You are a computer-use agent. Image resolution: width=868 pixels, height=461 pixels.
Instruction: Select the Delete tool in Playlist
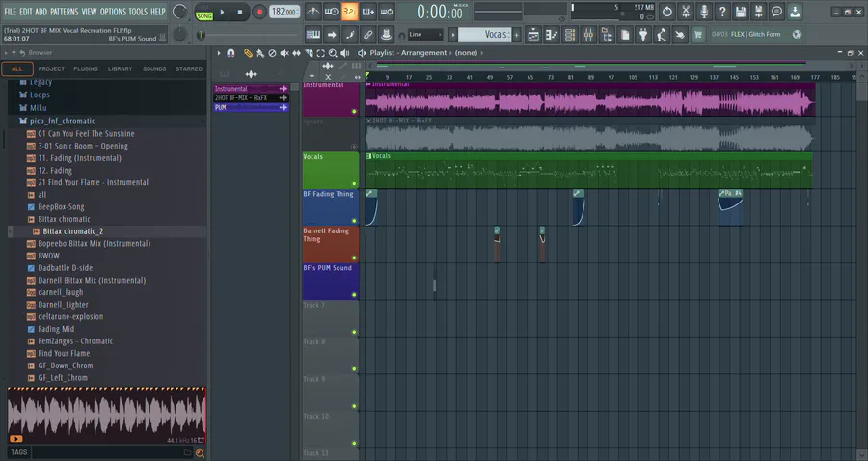pyautogui.click(x=272, y=53)
